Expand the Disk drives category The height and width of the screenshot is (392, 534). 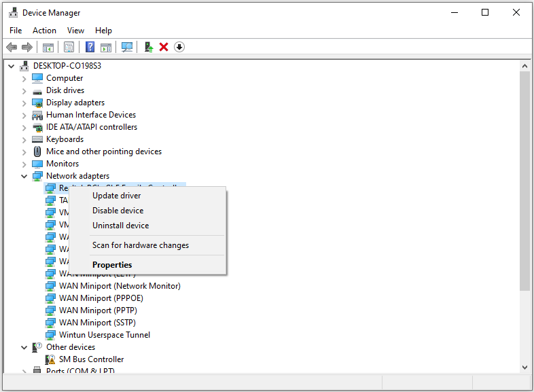24,91
